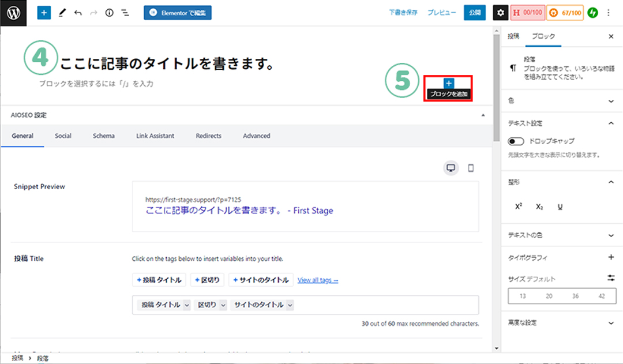This screenshot has width=623, height=364.
Task: Open settings gear icon in top bar
Action: [x=500, y=13]
